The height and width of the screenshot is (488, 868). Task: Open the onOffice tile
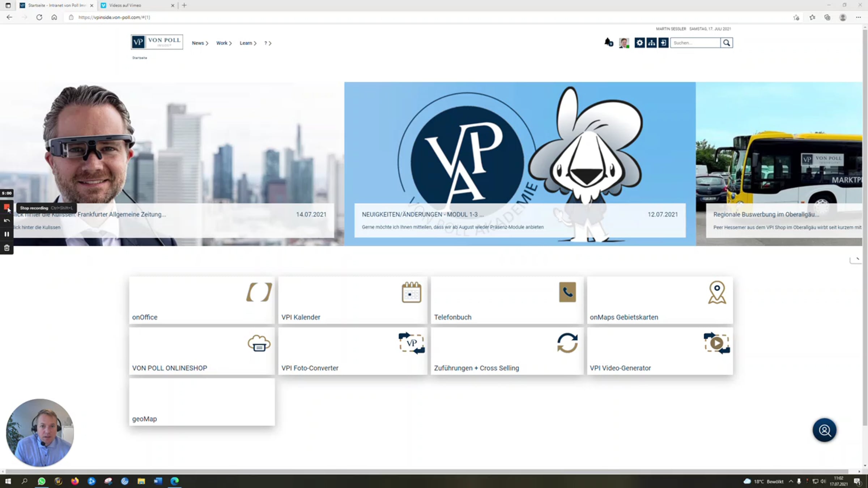click(x=202, y=300)
